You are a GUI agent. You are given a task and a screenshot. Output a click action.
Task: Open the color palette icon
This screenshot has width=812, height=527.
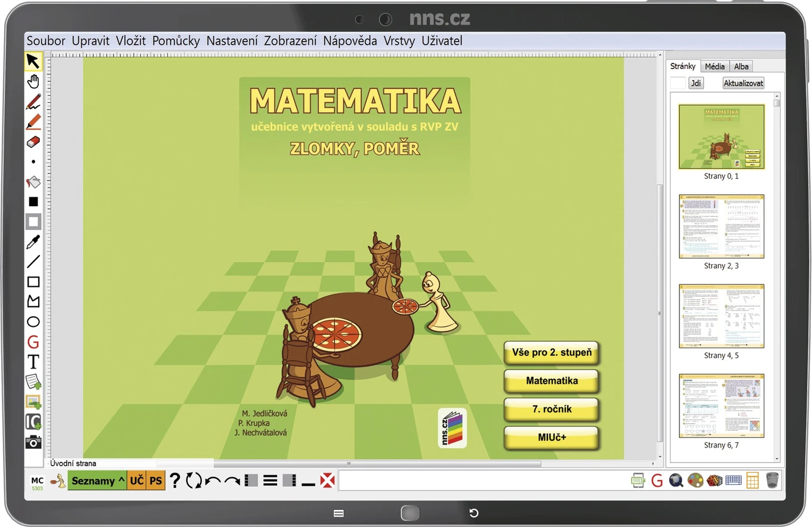(695, 480)
